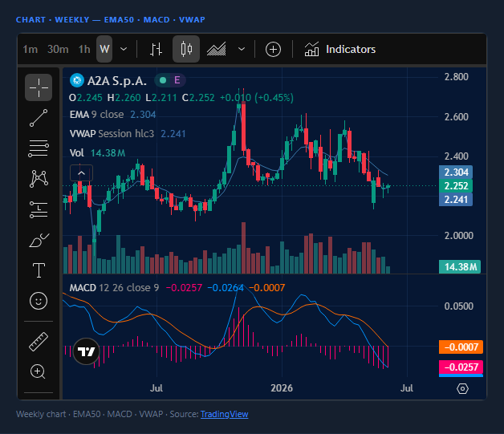The height and width of the screenshot is (434, 504).
Task: Click the VWAP value 2.241 in legend
Action: pyautogui.click(x=173, y=134)
